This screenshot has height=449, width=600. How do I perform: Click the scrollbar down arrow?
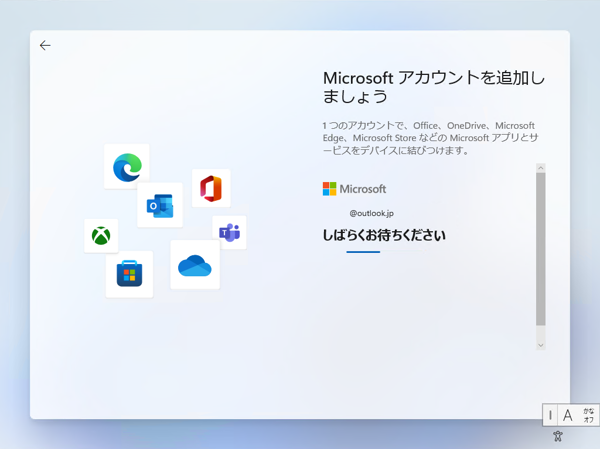[x=541, y=345]
